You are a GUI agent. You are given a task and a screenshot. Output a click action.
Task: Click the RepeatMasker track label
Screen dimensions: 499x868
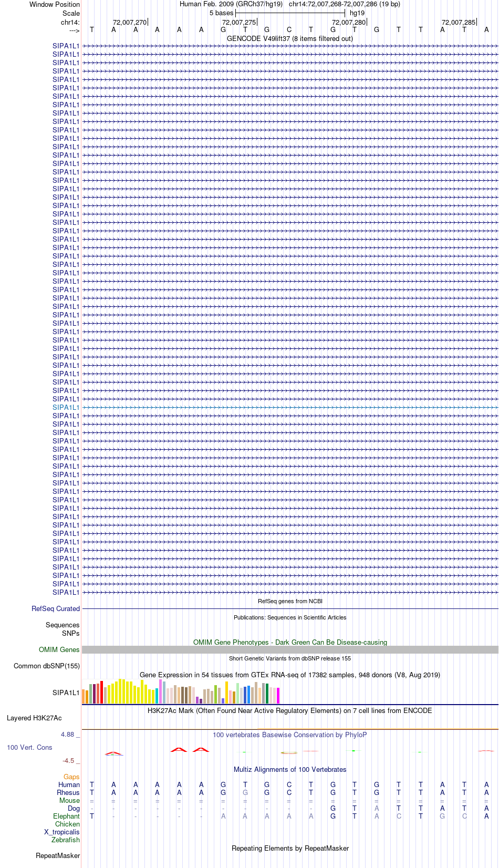tap(58, 855)
